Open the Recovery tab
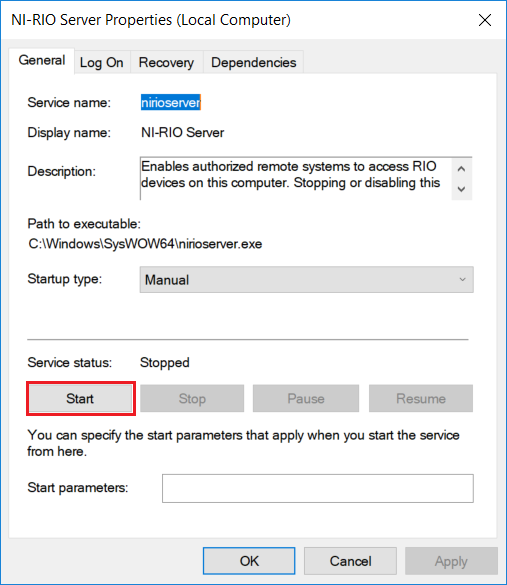Image resolution: width=507 pixels, height=585 pixels. 166,62
